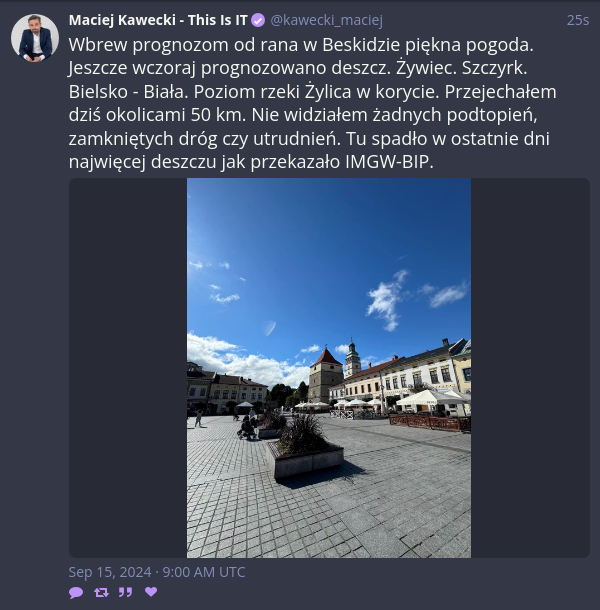This screenshot has width=600, height=610.
Task: Click the 25s relative timestamp
Action: [578, 20]
